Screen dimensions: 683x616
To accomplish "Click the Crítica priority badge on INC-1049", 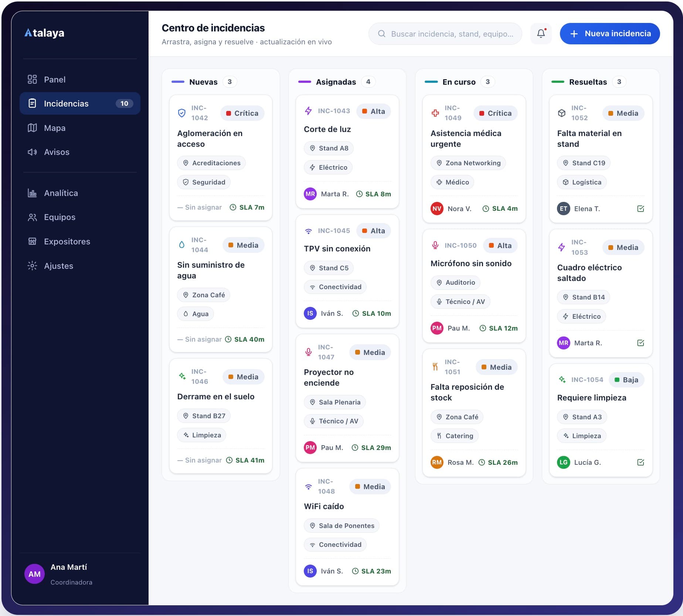I will [x=495, y=113].
